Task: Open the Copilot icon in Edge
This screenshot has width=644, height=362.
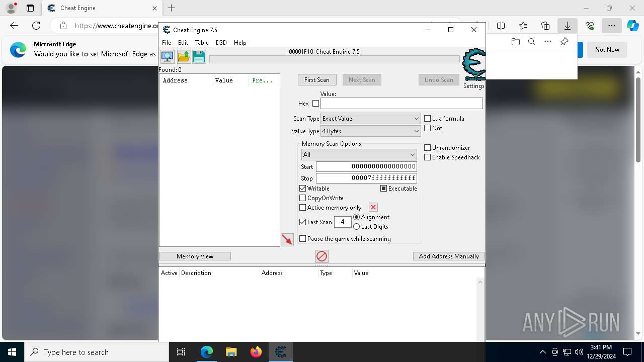Action: [x=632, y=26]
